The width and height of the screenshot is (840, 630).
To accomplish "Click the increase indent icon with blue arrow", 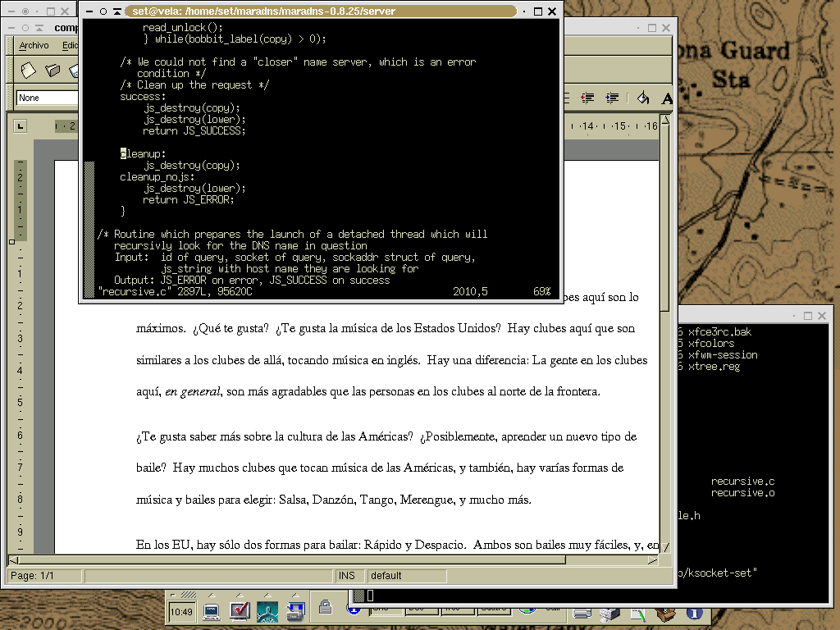I will (612, 98).
